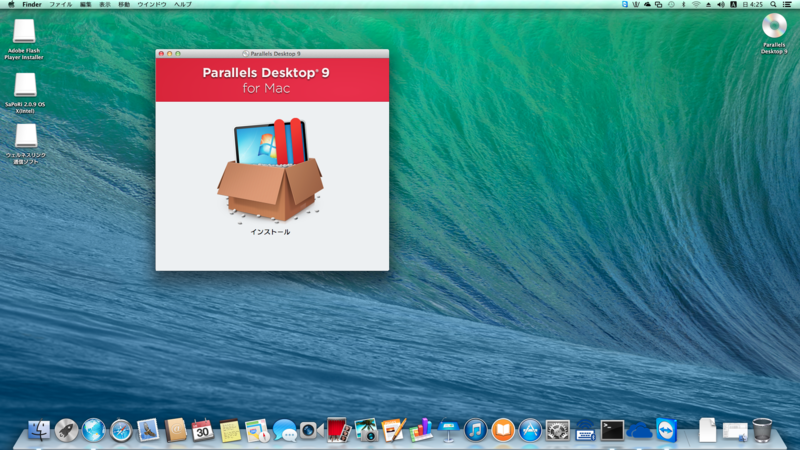This screenshot has height=450, width=800.
Task: Click the volume speaker in menu bar
Action: [x=720, y=4]
